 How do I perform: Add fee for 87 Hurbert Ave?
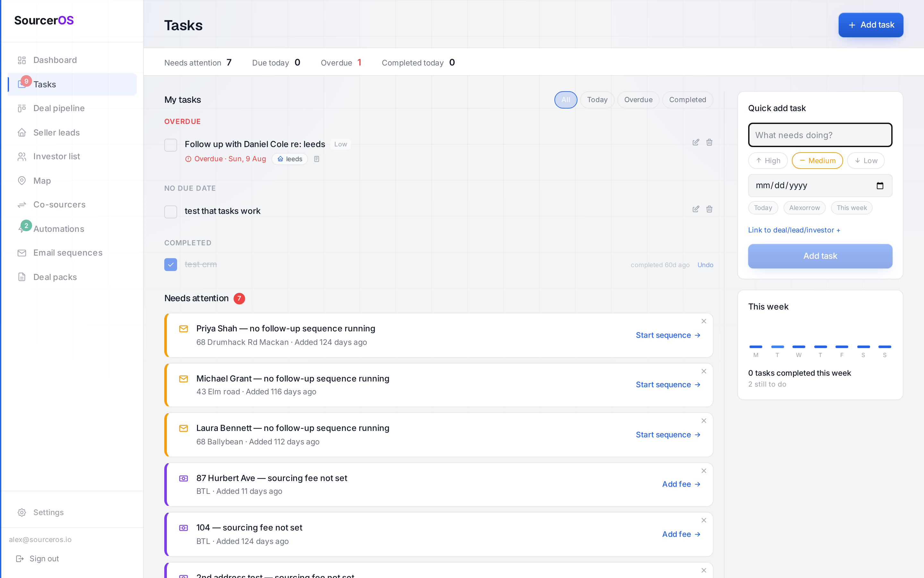pos(681,484)
